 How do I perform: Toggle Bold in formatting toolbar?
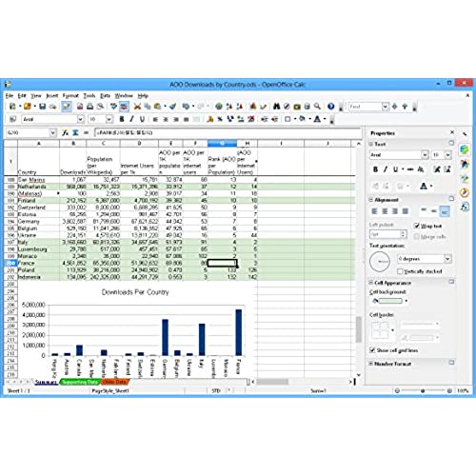(x=122, y=119)
